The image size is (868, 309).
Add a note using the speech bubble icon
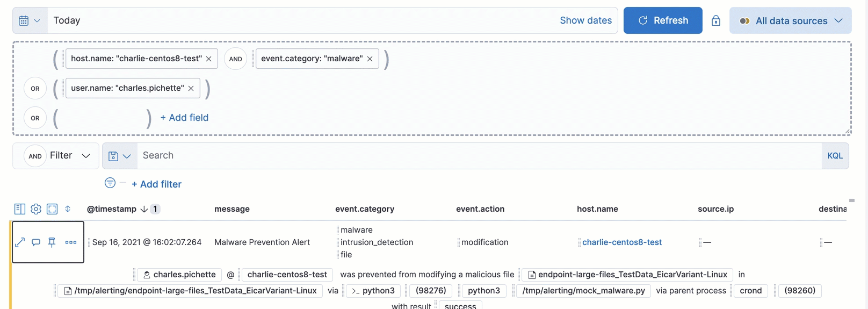(x=36, y=242)
